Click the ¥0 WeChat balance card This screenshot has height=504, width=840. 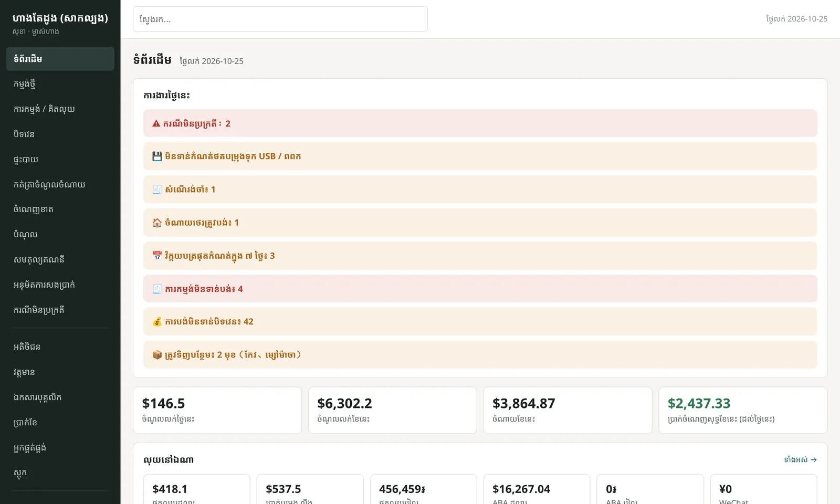[x=764, y=489]
